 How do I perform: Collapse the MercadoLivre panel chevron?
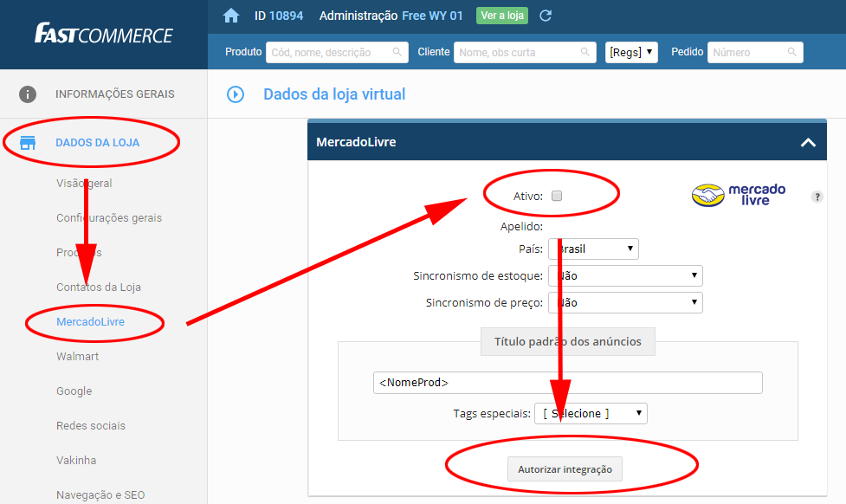(x=808, y=143)
